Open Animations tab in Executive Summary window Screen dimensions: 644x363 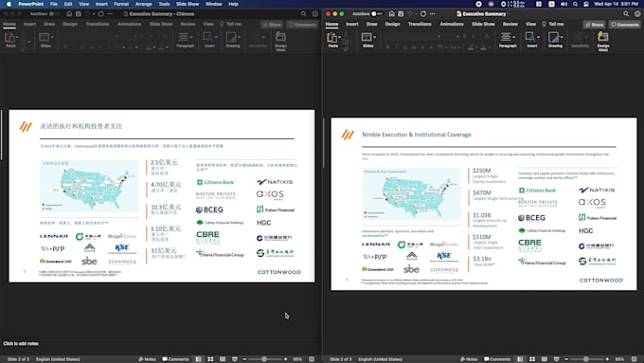pos(452,24)
